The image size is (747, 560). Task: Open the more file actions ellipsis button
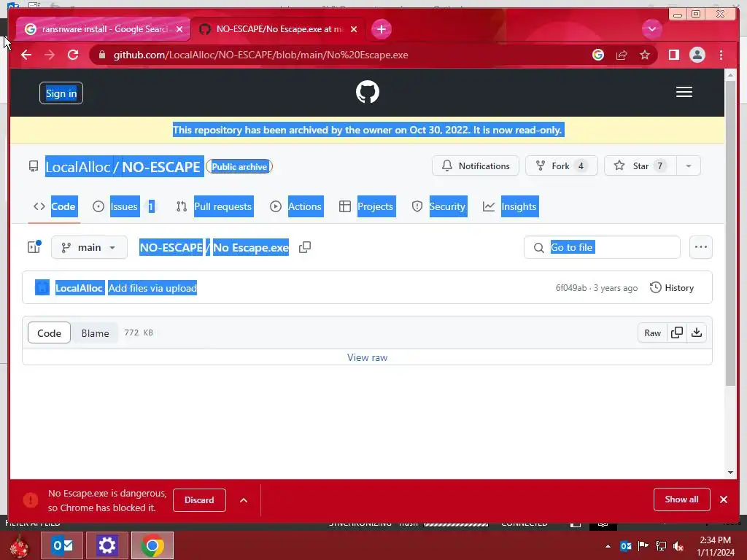coord(701,247)
